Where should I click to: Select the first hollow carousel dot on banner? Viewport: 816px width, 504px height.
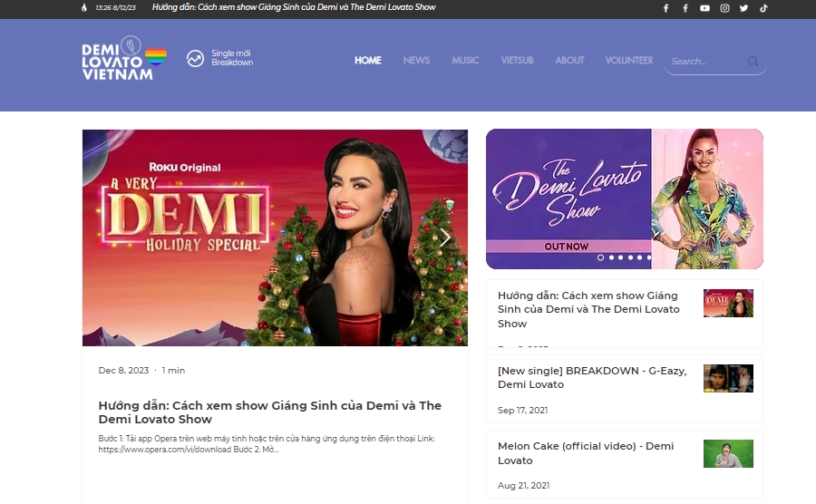(600, 257)
